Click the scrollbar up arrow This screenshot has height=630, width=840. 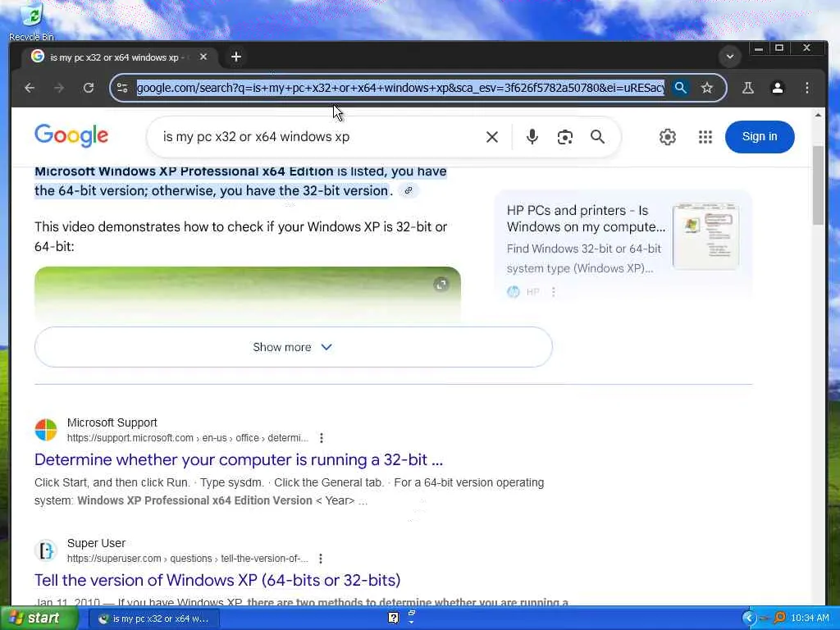(x=818, y=115)
